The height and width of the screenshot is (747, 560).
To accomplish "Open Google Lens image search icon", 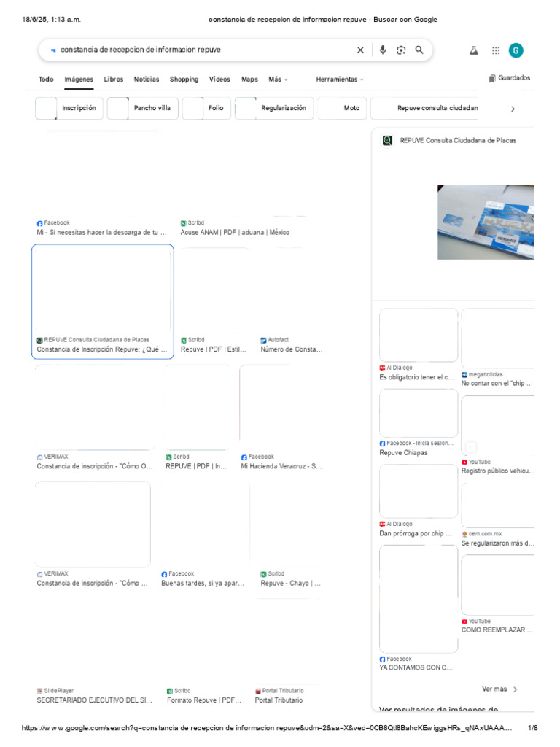I will coord(401,50).
